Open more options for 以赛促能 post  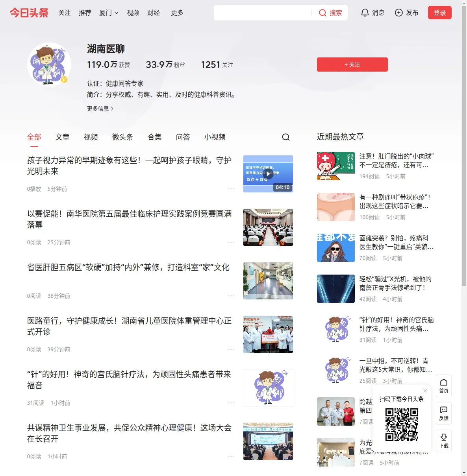click(x=231, y=242)
